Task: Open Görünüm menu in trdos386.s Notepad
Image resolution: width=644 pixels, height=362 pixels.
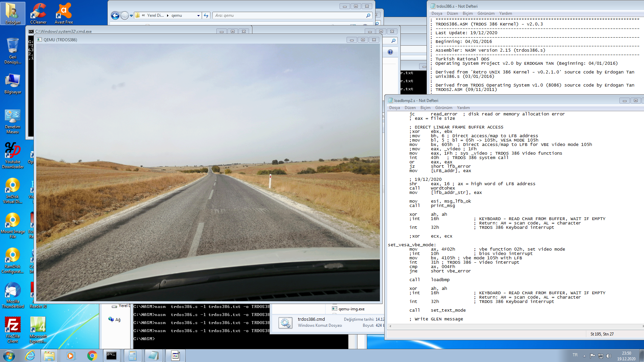Action: click(486, 13)
